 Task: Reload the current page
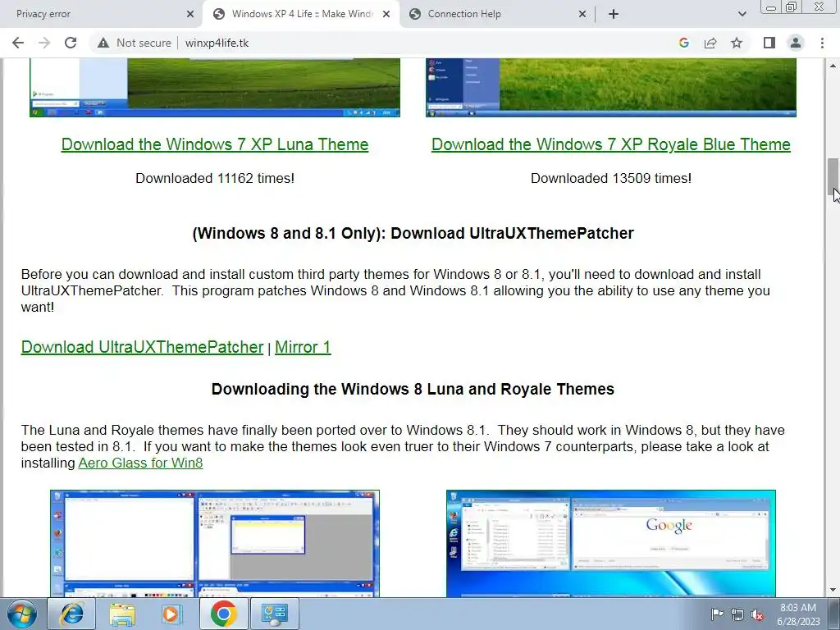(x=71, y=43)
